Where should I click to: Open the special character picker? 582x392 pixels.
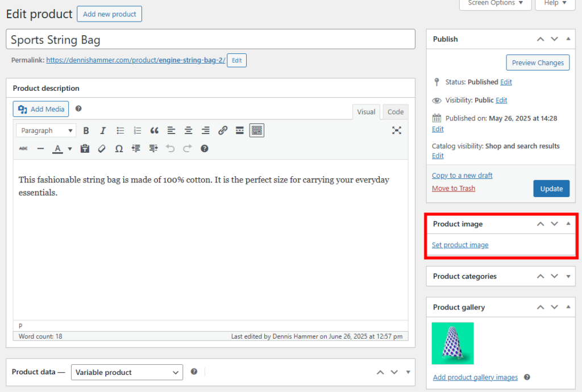(x=119, y=148)
